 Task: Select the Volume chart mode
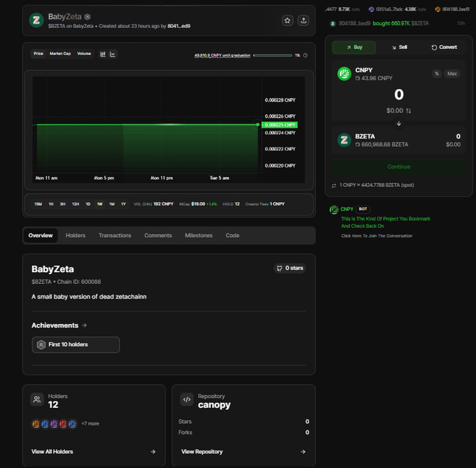84,54
